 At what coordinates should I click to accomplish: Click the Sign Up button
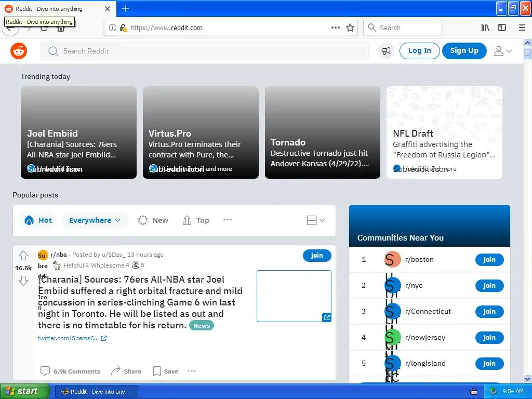click(x=464, y=51)
